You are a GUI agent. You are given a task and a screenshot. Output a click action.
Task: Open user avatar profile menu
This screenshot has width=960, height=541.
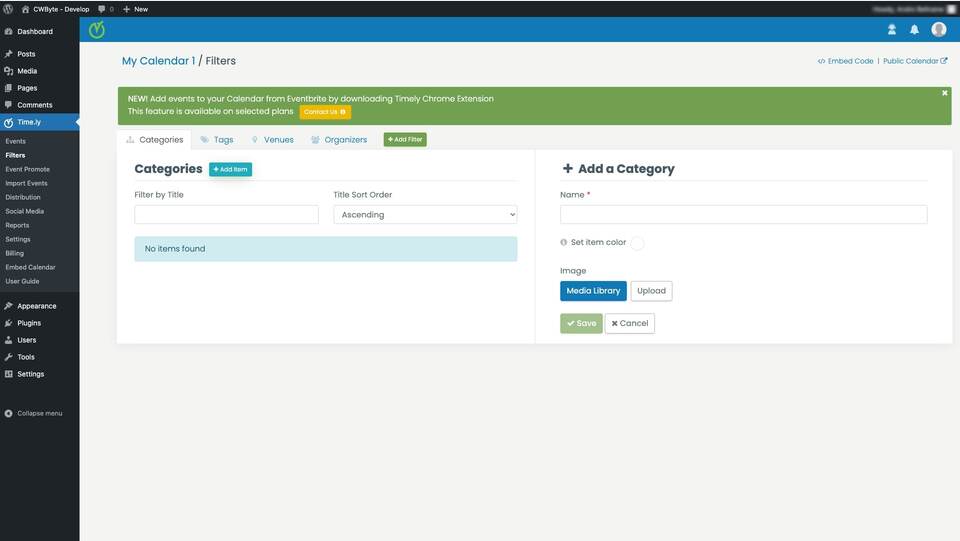coord(939,29)
